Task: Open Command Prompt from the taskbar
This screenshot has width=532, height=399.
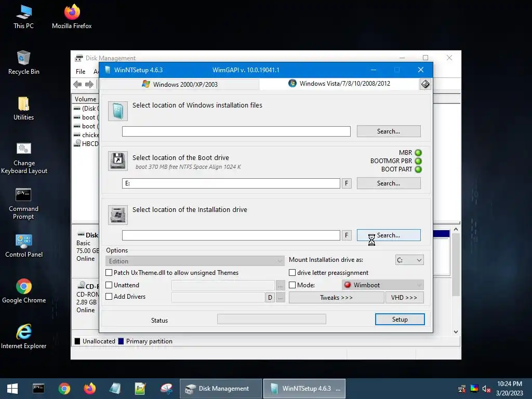Action: tap(38, 389)
